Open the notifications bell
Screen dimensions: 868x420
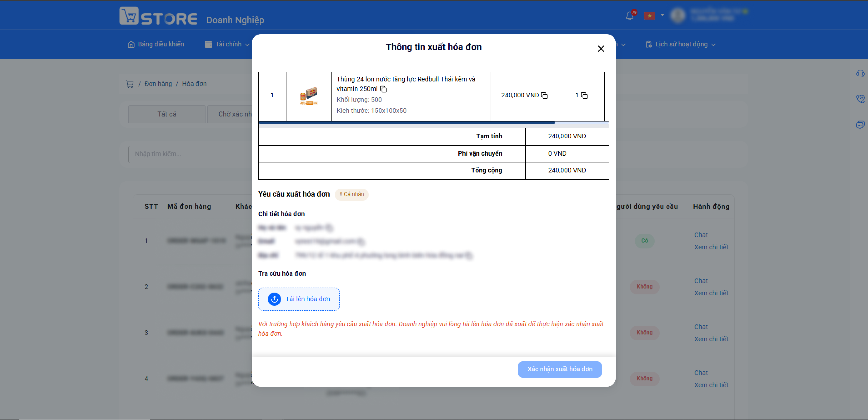click(630, 15)
